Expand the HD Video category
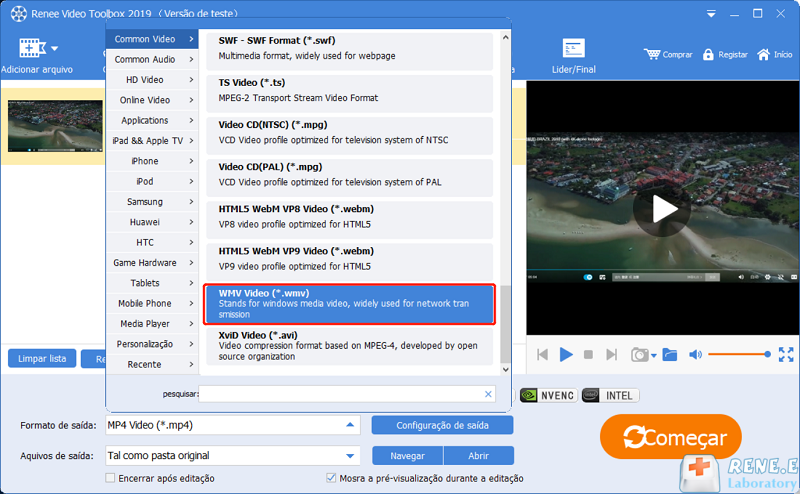 (152, 80)
